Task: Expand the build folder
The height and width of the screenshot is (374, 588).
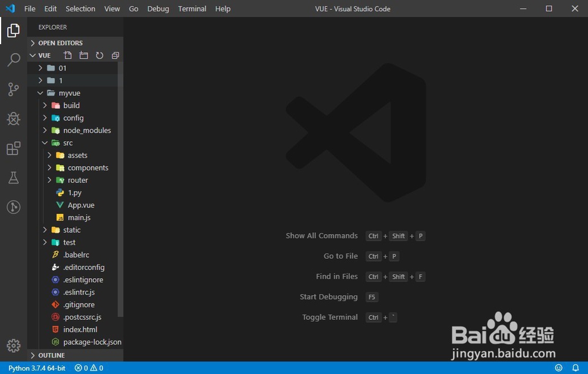Action: click(x=72, y=105)
